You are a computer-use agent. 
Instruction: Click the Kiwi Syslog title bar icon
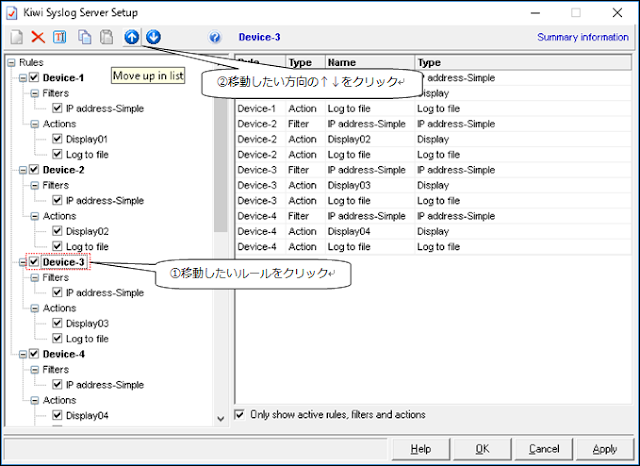pos(12,13)
